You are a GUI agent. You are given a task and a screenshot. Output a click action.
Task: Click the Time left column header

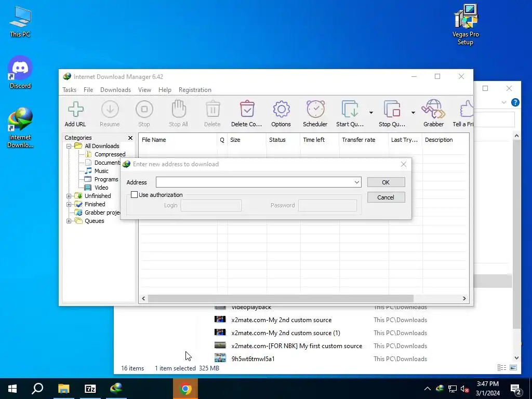(x=320, y=140)
